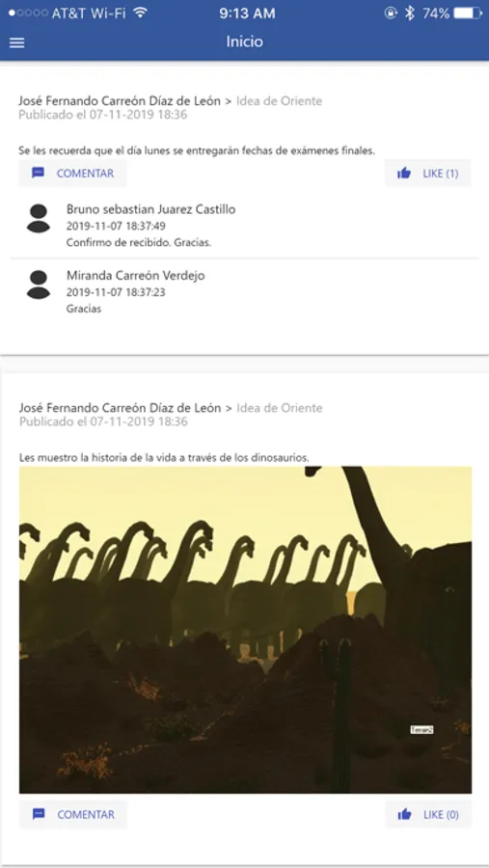Tap the battery indicator icon
This screenshot has width=489, height=868.
[468, 14]
